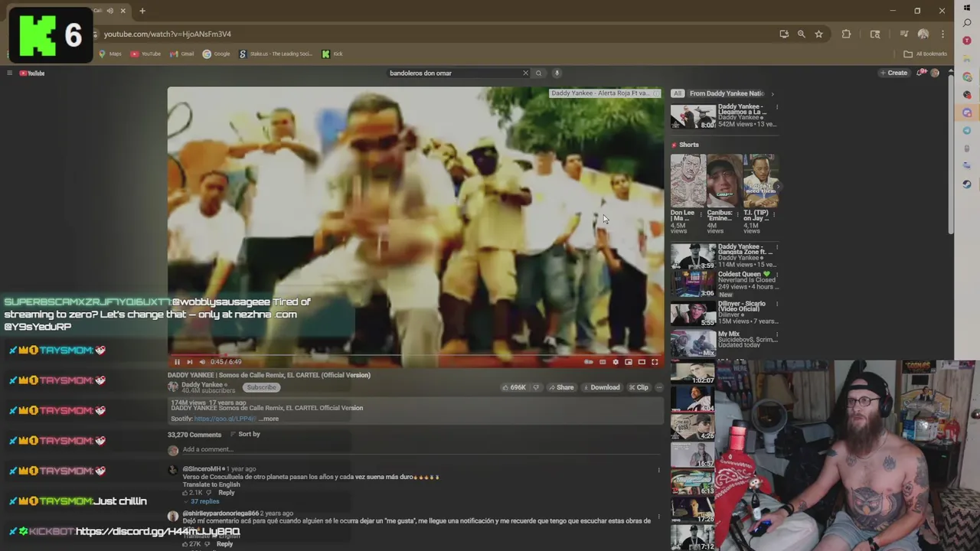Image resolution: width=980 pixels, height=551 pixels.
Task: Start voice search with microphone
Action: (x=557, y=73)
